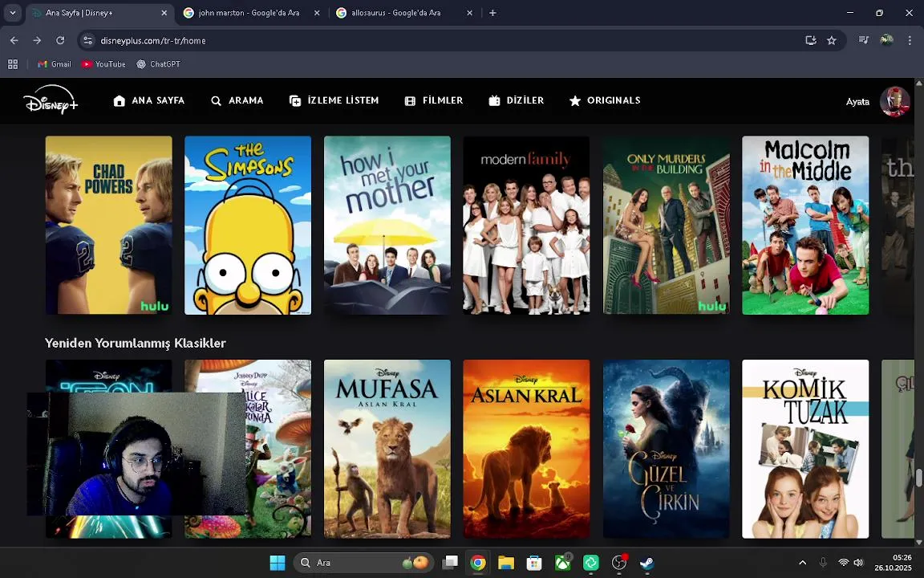Bookmark this page with the star icon
The image size is (924, 578).
(832, 41)
